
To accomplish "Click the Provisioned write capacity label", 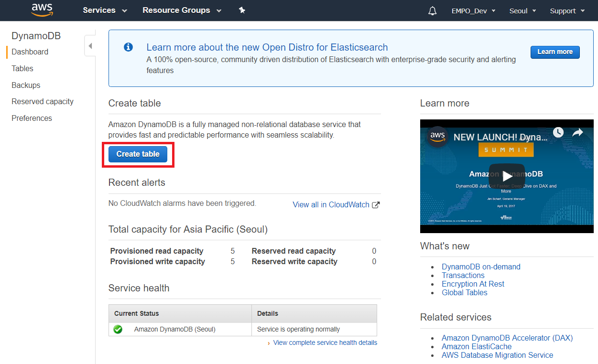I will 158,261.
